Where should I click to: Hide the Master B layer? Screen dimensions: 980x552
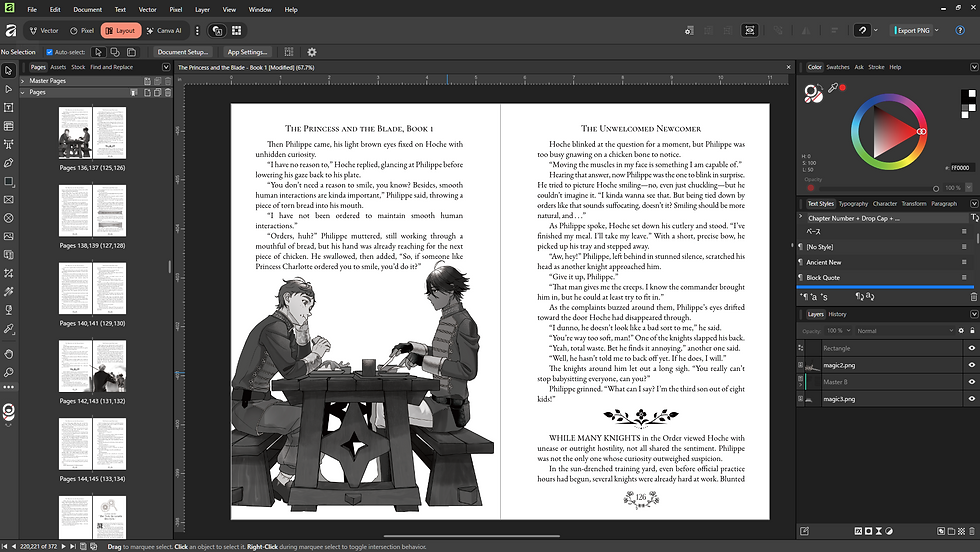971,382
